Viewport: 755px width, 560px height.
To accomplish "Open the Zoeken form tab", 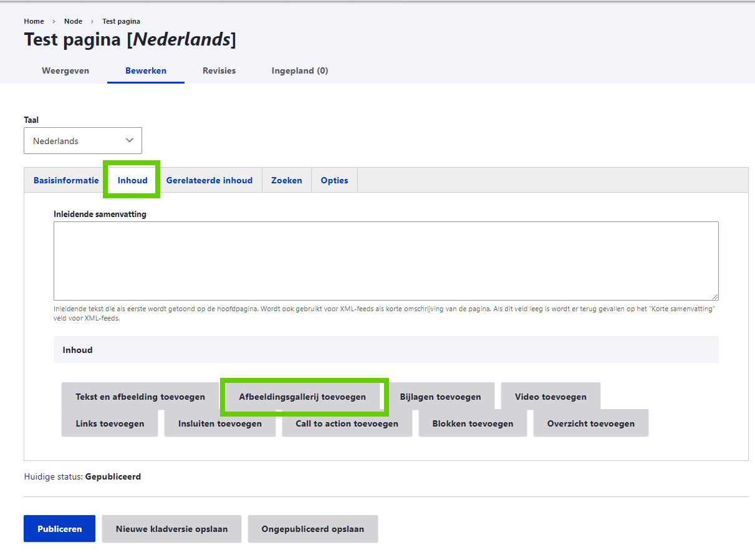I will (286, 180).
